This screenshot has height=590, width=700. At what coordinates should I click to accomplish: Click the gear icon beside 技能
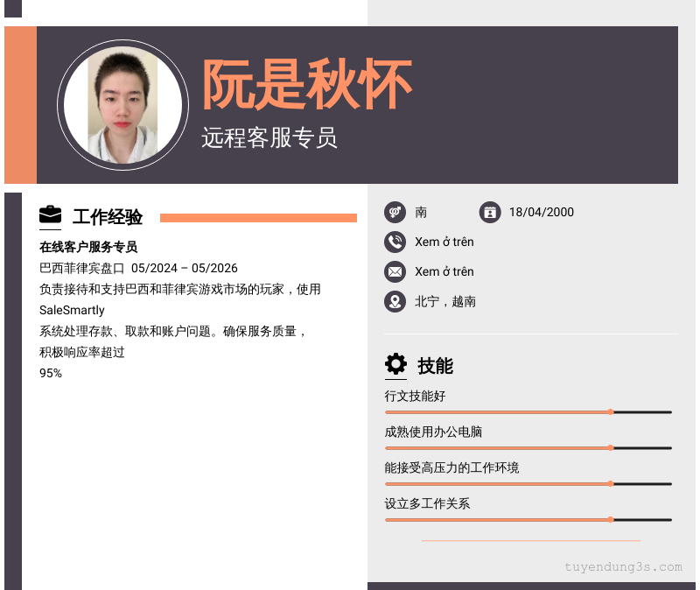point(395,364)
